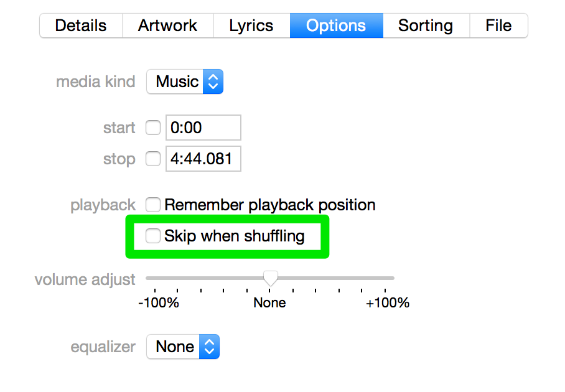Click the media kind text label
The height and width of the screenshot is (392, 565).
click(x=95, y=82)
